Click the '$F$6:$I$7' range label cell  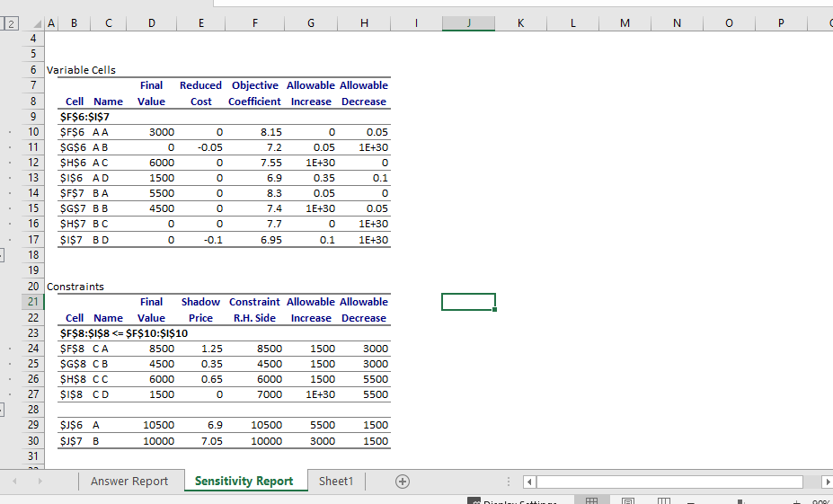tap(84, 117)
